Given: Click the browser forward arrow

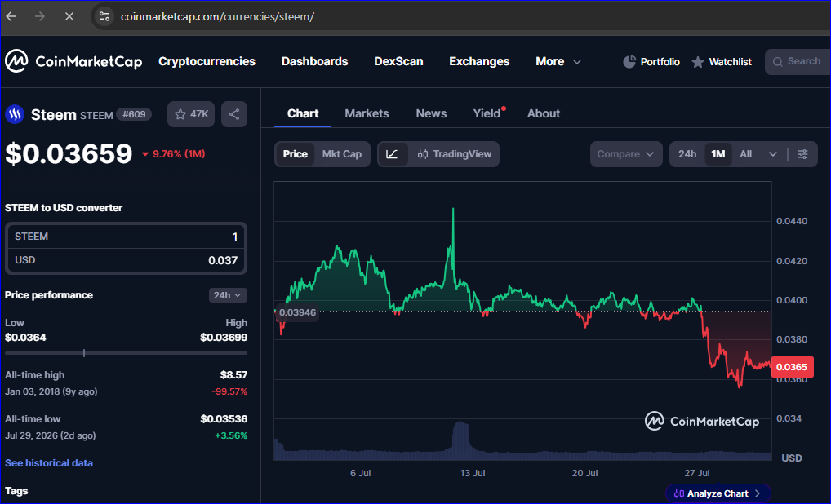Looking at the screenshot, I should (x=40, y=16).
